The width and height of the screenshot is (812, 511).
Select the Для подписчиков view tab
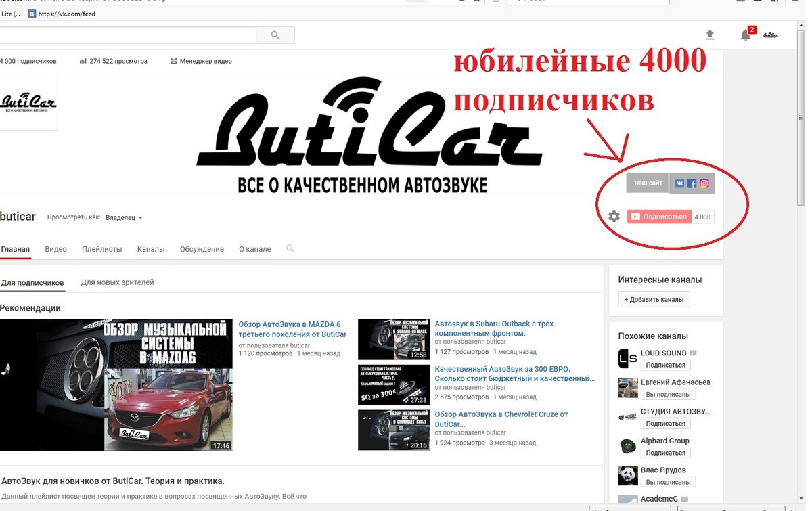click(32, 282)
